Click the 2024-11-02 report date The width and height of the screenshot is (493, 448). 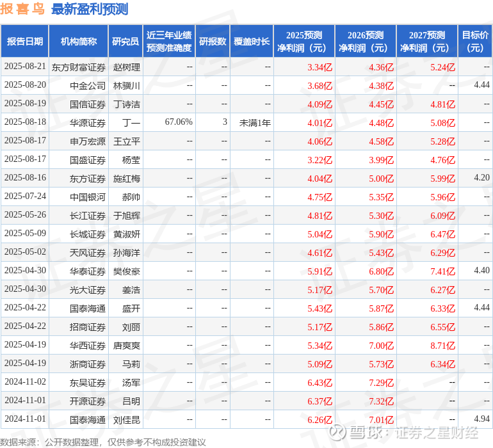pyautogui.click(x=25, y=381)
